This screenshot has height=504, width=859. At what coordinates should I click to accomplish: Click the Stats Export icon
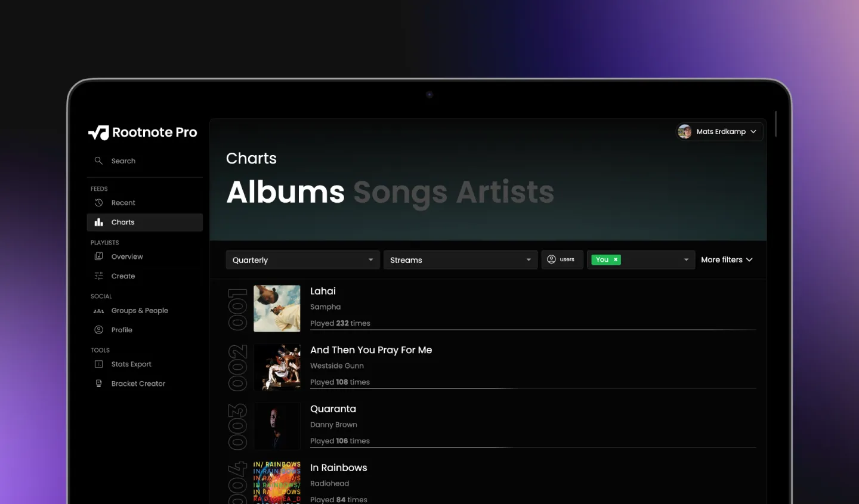tap(99, 364)
